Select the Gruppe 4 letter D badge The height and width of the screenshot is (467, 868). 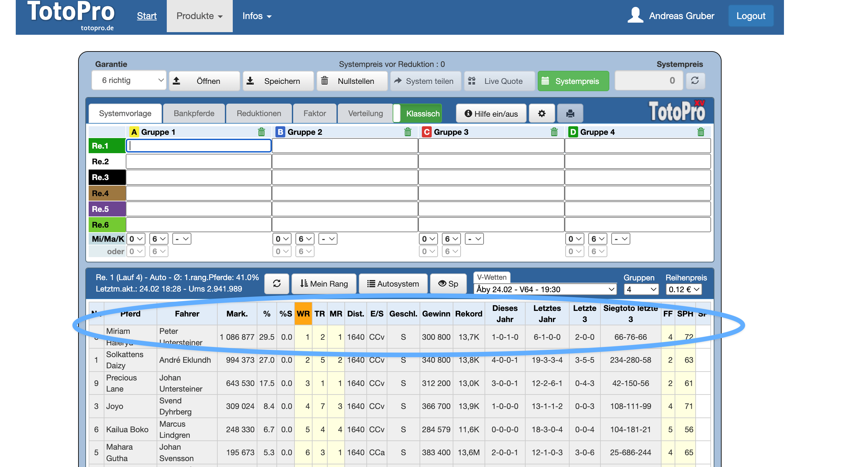point(573,132)
